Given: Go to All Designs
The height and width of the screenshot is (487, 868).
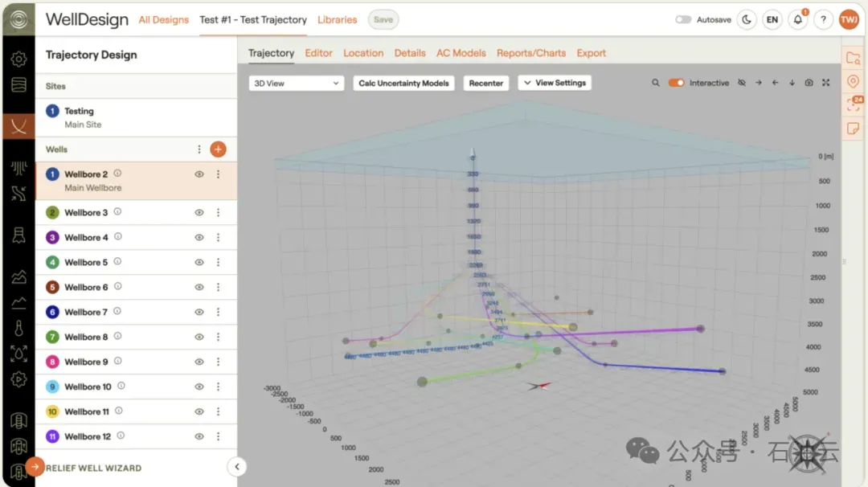Looking at the screenshot, I should (163, 19).
